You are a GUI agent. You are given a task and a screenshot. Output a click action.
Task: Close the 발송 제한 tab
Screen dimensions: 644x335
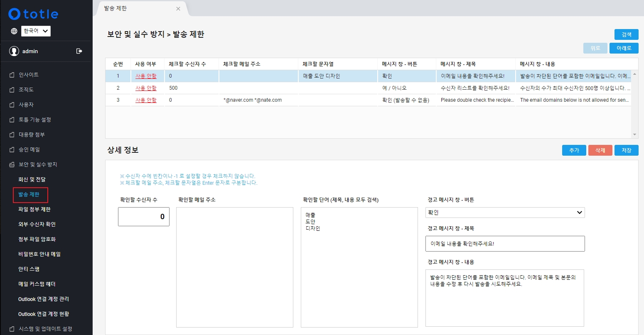178,9
